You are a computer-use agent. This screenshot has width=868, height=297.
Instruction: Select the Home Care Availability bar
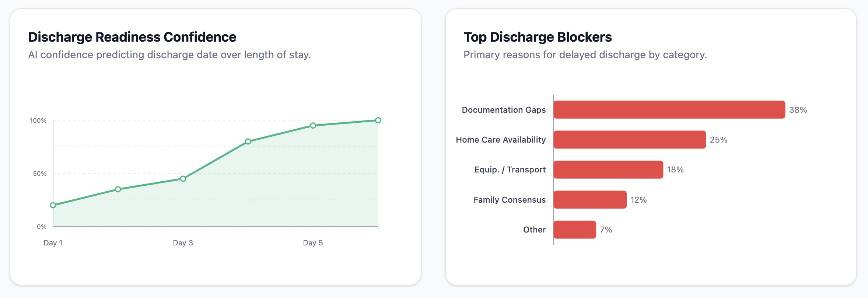click(x=630, y=140)
